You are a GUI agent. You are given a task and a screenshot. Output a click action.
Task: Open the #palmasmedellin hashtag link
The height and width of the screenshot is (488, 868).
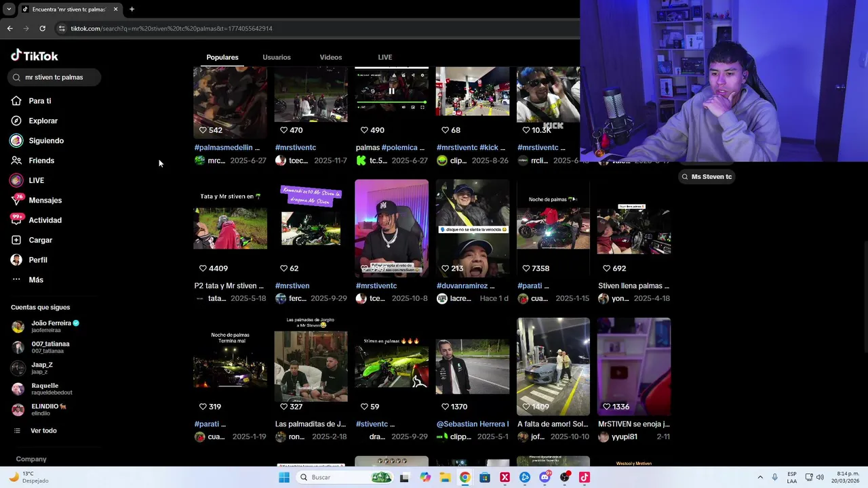(x=223, y=147)
